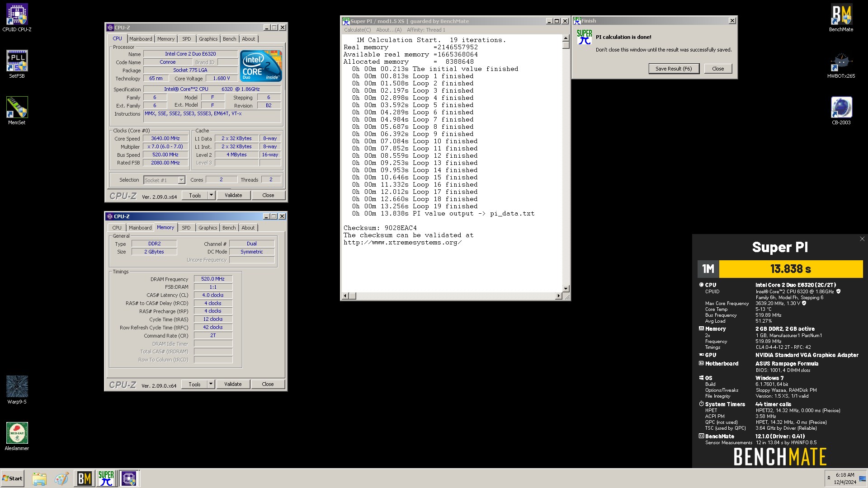The image size is (868, 488).
Task: Select SPD tab in upper CPU-Z window
Action: click(187, 39)
